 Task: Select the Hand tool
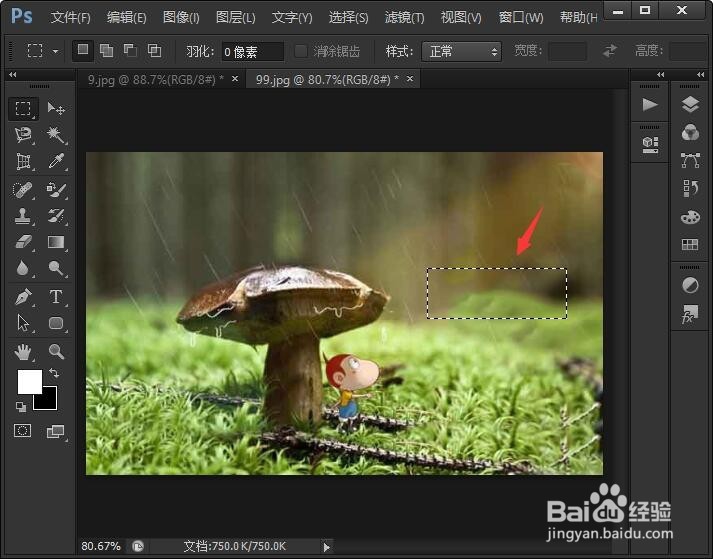[x=23, y=352]
